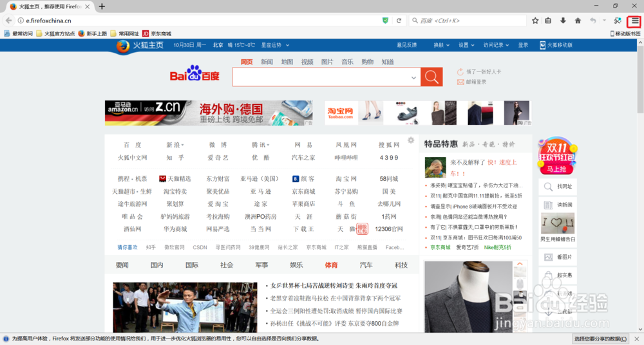Focus the 百度 Ctrl+K search bar
This screenshot has height=345, width=644.
(468, 21)
